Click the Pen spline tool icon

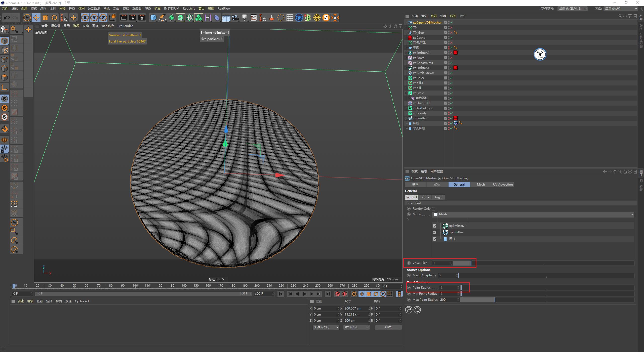point(162,18)
